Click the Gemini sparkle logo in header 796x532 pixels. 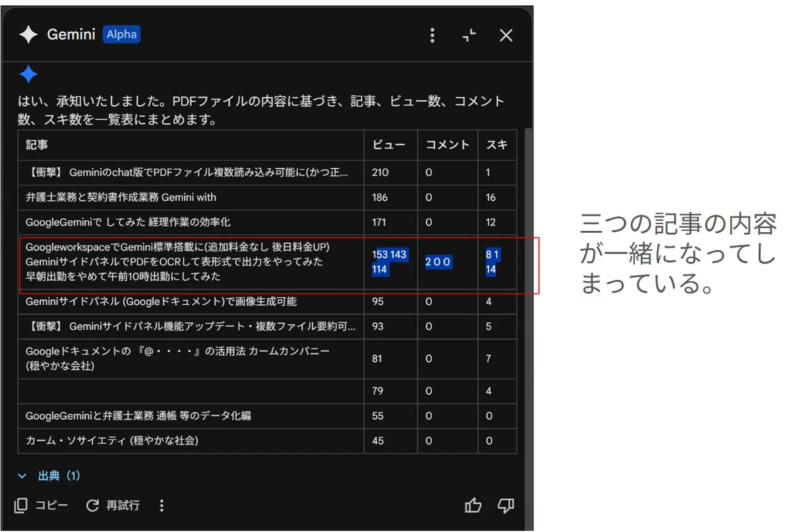click(x=28, y=34)
